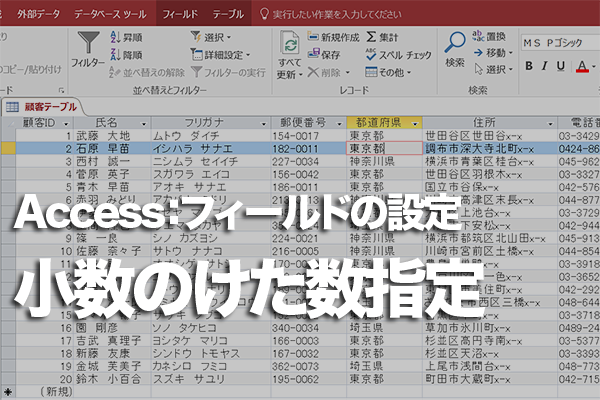Open その他 more options menu
This screenshot has height=400, width=600.
(x=388, y=72)
